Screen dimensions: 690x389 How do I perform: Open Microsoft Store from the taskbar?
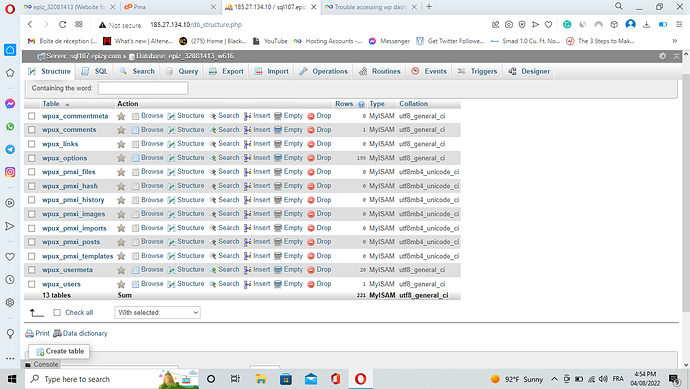pos(286,379)
